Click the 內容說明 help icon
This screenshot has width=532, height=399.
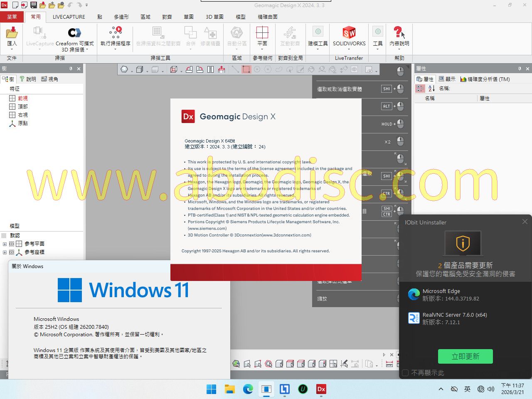click(399, 33)
